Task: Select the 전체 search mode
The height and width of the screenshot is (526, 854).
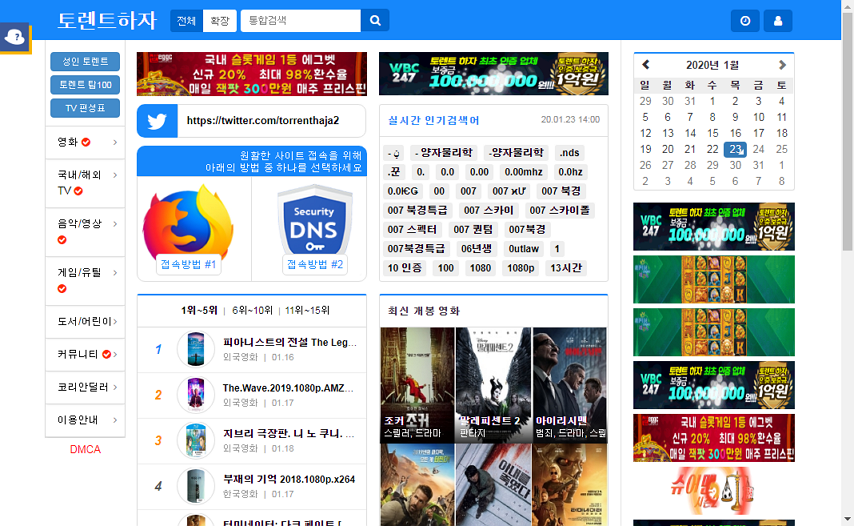Action: (186, 21)
